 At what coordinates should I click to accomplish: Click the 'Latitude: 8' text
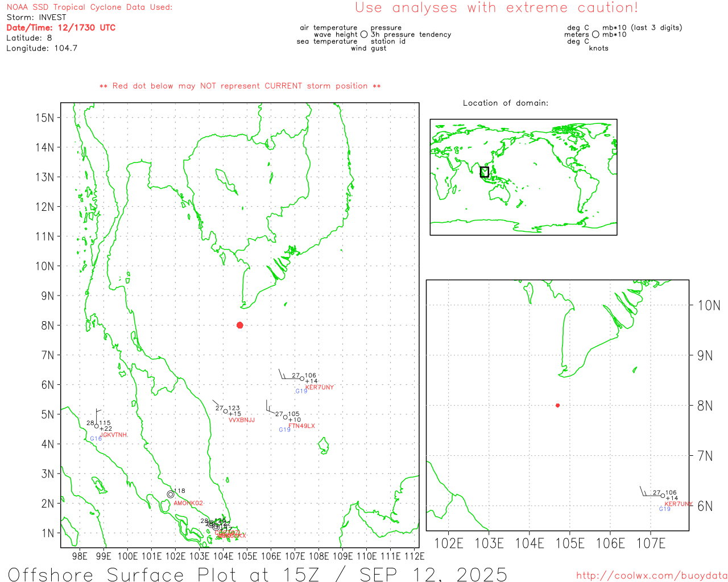coord(29,38)
